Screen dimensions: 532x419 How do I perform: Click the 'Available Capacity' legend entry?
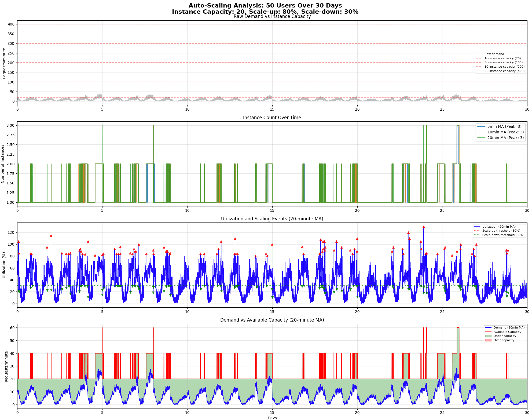[x=507, y=332]
